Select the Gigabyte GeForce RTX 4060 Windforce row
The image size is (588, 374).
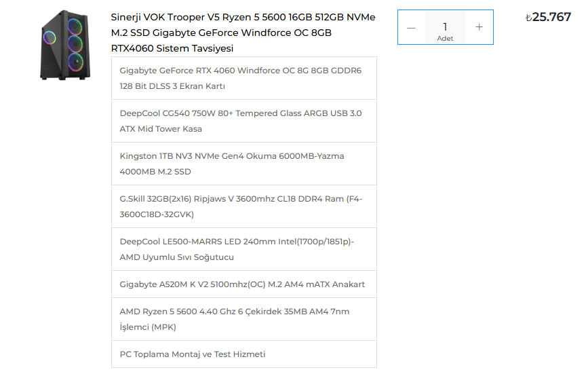[244, 79]
